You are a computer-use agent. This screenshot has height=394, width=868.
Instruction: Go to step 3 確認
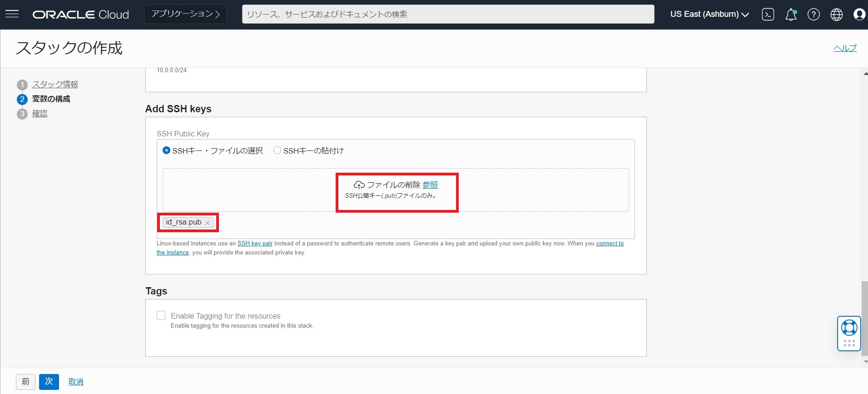point(40,114)
